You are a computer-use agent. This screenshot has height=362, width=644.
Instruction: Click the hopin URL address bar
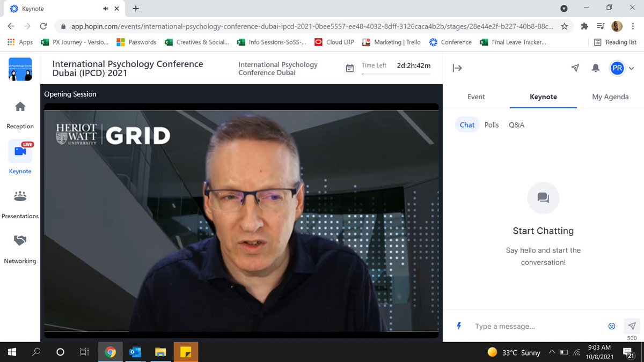(x=312, y=26)
